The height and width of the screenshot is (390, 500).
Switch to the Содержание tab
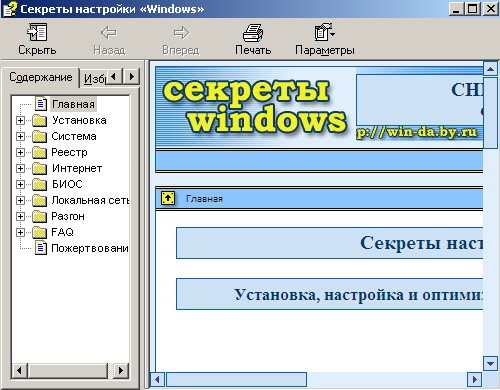coord(41,77)
